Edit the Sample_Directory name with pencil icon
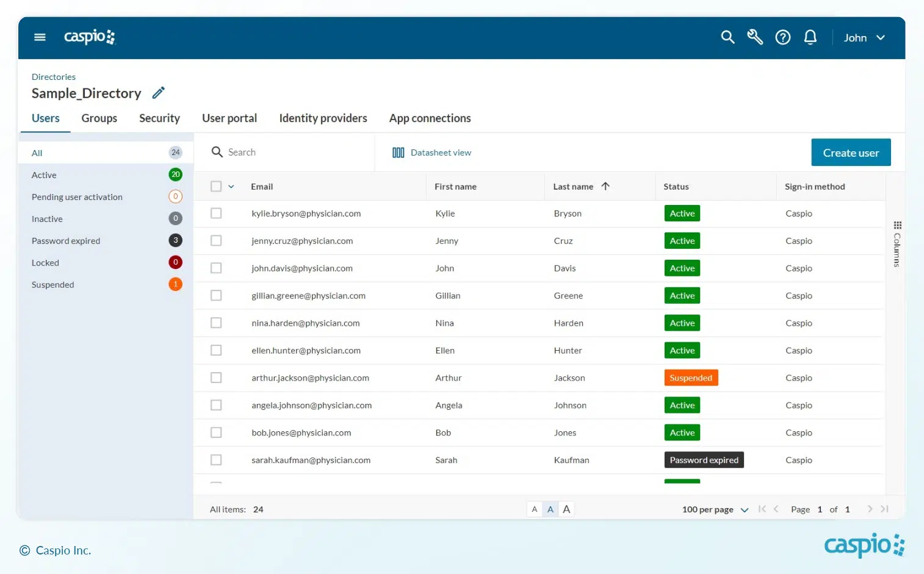924x574 pixels. (x=159, y=93)
